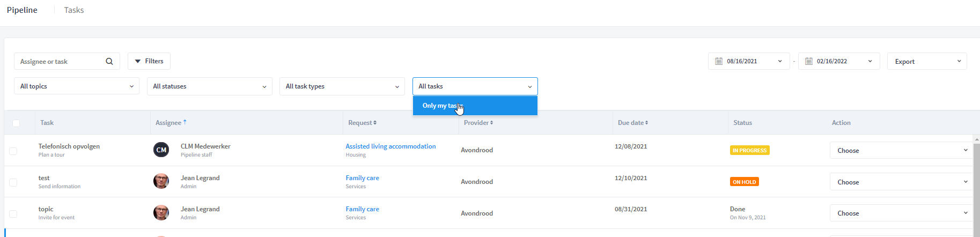Switch to the Tasks tab

point(74,10)
